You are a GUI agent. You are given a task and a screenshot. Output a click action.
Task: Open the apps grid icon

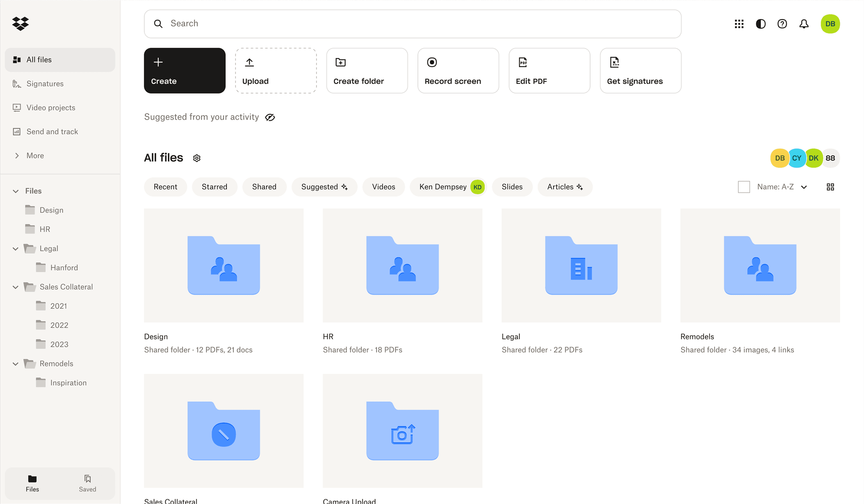pos(739,24)
